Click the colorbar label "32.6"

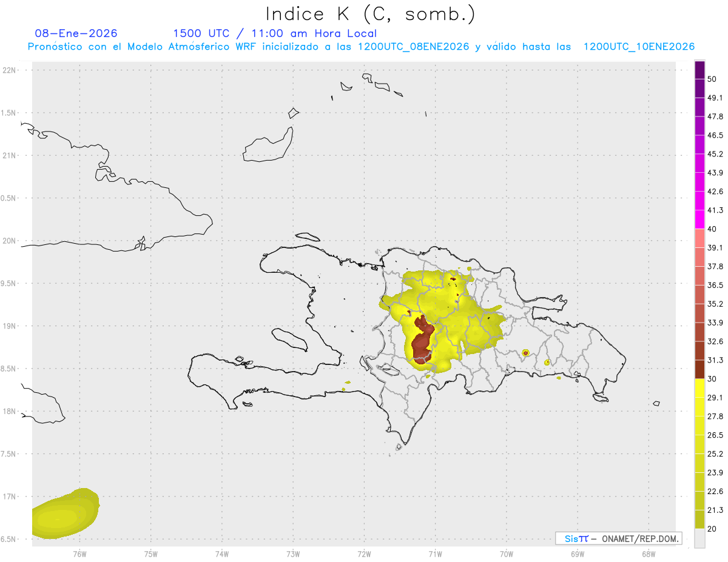pos(715,341)
